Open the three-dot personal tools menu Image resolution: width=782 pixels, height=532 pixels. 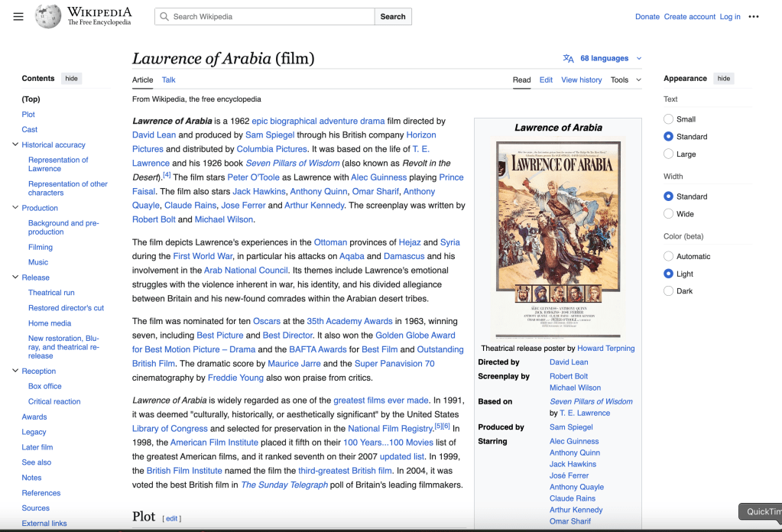tap(754, 17)
